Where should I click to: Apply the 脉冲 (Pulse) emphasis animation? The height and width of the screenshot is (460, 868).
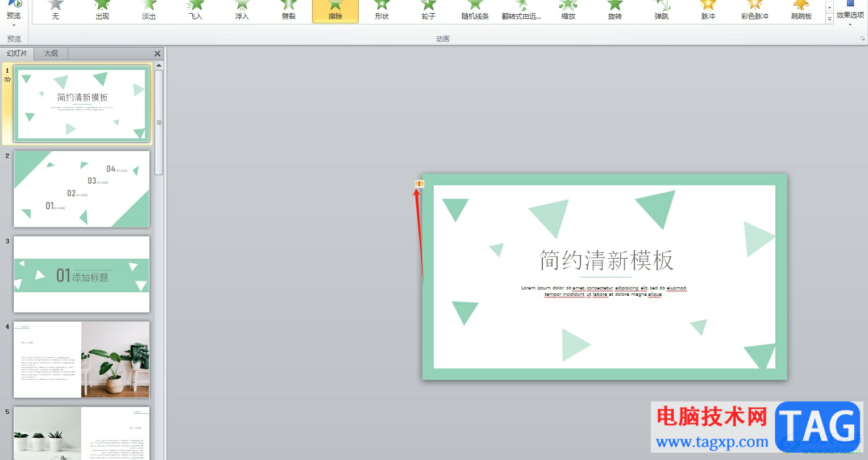(x=708, y=11)
